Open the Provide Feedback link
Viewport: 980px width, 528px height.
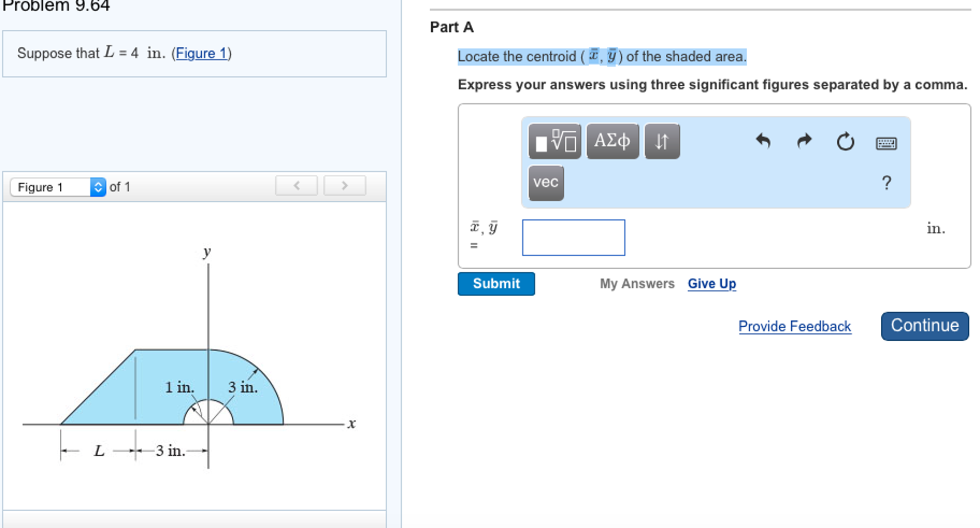pyautogui.click(x=795, y=326)
